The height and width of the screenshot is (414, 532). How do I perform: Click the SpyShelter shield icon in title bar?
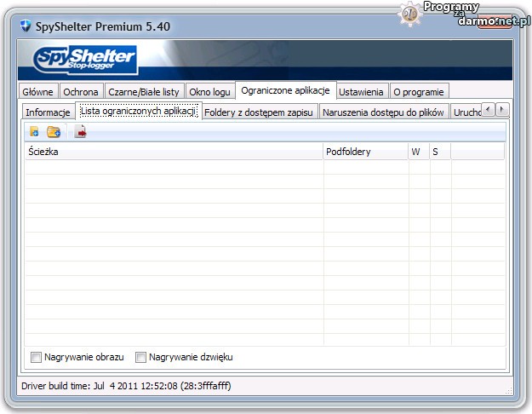[x=26, y=26]
